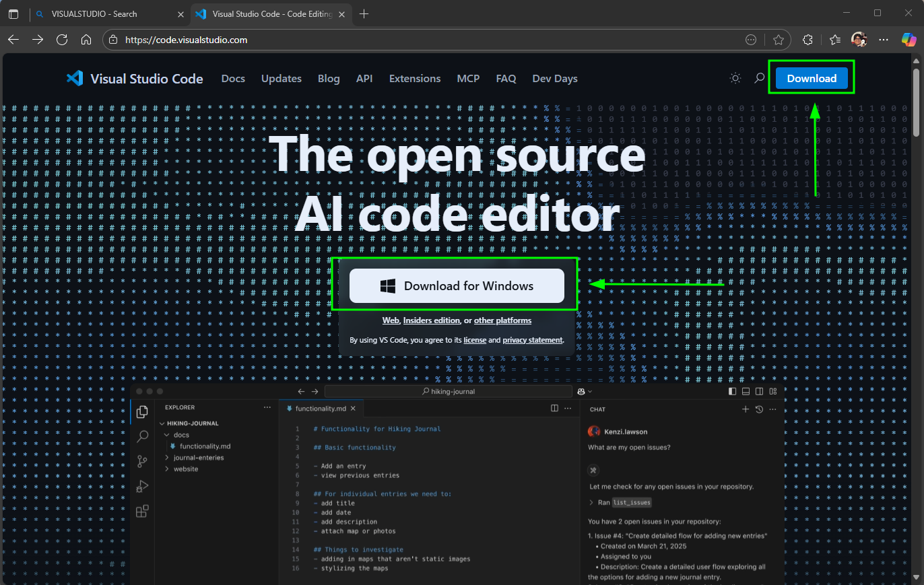This screenshot has width=924, height=585.
Task: Go to the browser home page icon
Action: point(86,40)
